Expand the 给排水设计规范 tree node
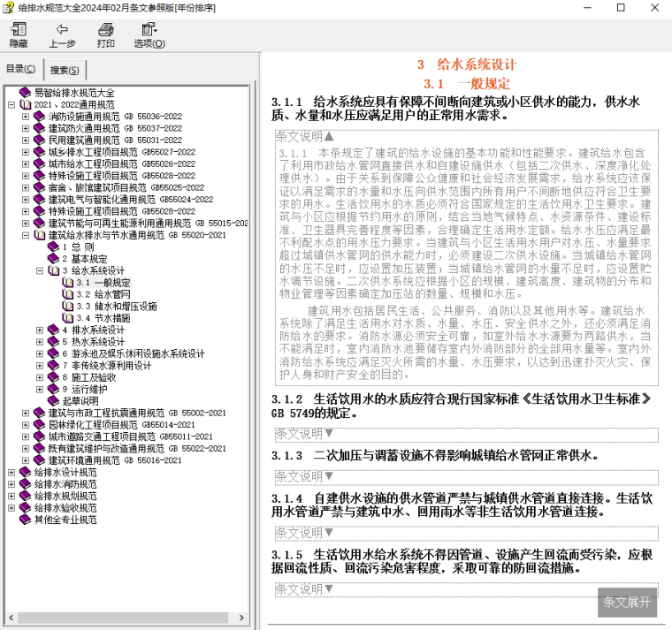The image size is (672, 630). point(11,473)
